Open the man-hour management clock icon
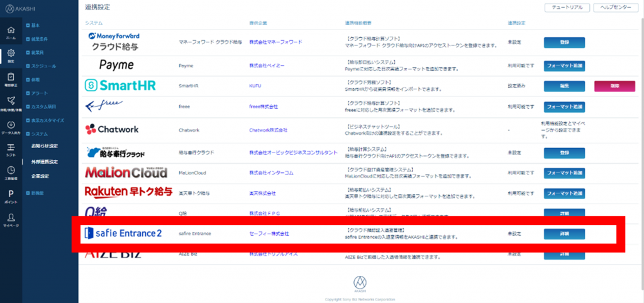Image resolution: width=644 pixels, height=303 pixels. coord(11,172)
